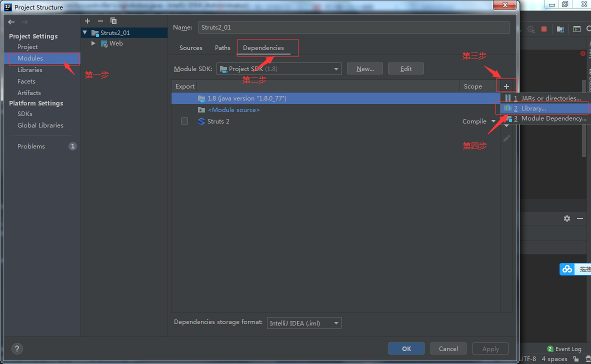The width and height of the screenshot is (591, 364).
Task: Switch to the Paths tab
Action: 222,48
